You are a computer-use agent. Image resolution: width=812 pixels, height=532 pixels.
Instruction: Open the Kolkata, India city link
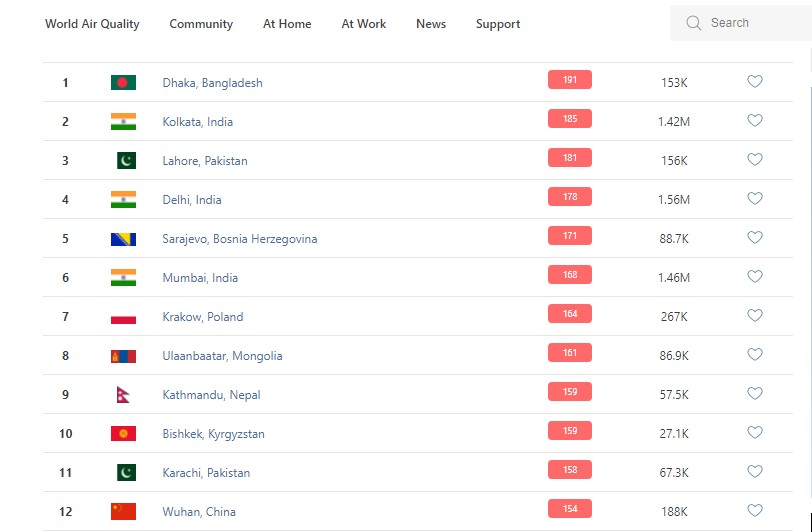coord(198,122)
